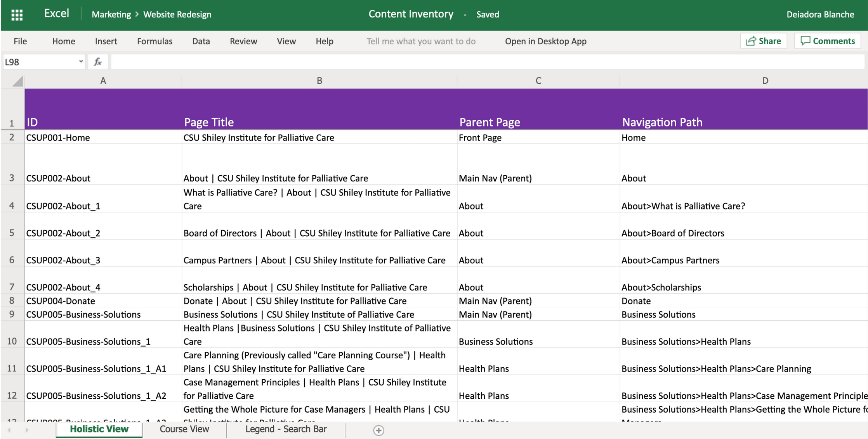868x439 pixels.
Task: Click the select-all corner triangle
Action: pyautogui.click(x=17, y=81)
